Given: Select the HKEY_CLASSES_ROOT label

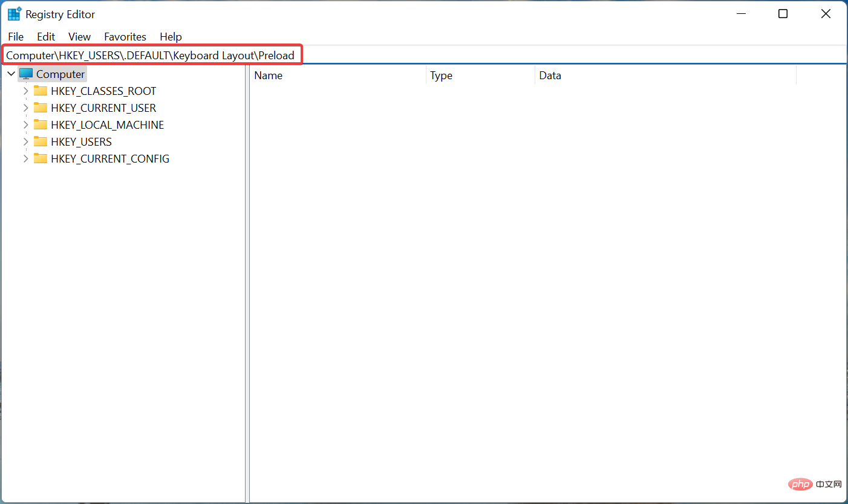Looking at the screenshot, I should [x=103, y=91].
